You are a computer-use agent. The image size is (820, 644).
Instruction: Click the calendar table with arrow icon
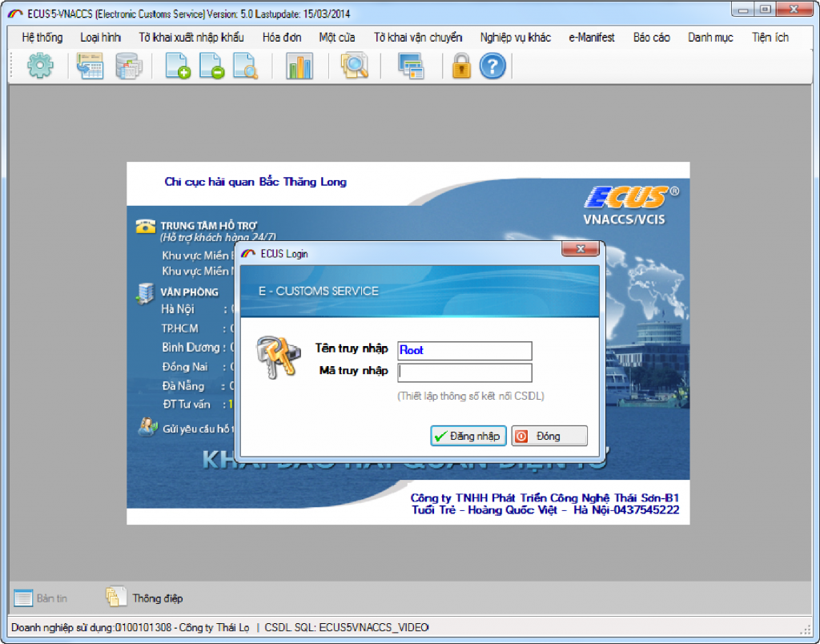point(90,66)
